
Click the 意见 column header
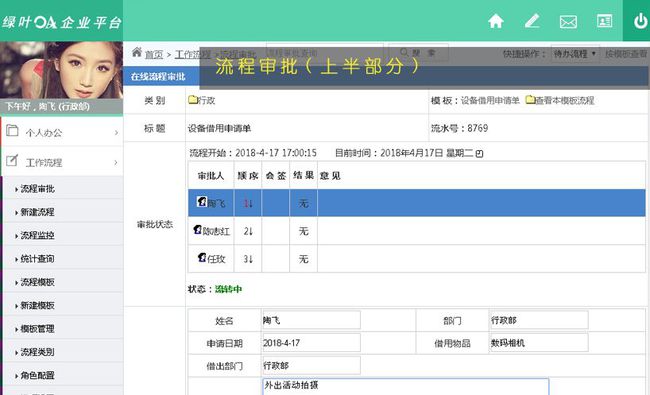(x=330, y=176)
